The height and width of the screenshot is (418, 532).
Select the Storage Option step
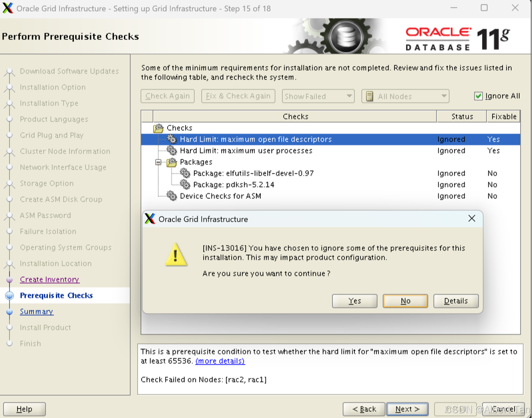[47, 184]
